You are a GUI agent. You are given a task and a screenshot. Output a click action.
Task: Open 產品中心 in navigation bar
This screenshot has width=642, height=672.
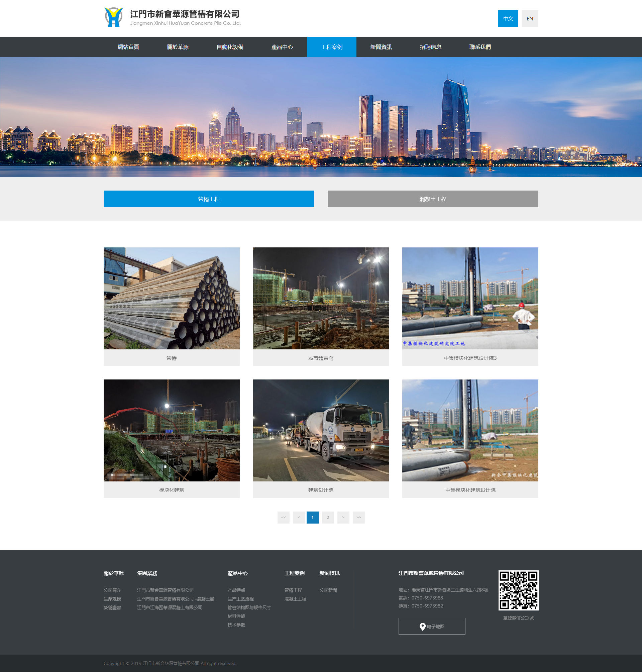pyautogui.click(x=282, y=47)
